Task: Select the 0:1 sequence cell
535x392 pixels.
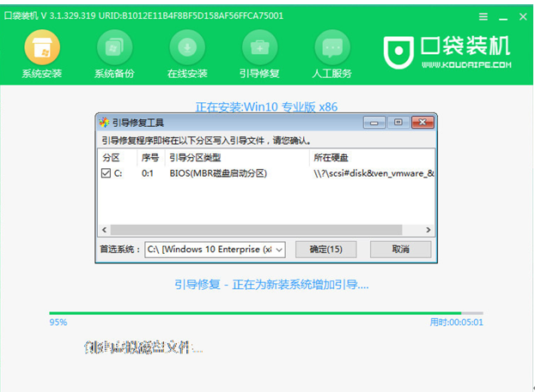Action: point(148,173)
